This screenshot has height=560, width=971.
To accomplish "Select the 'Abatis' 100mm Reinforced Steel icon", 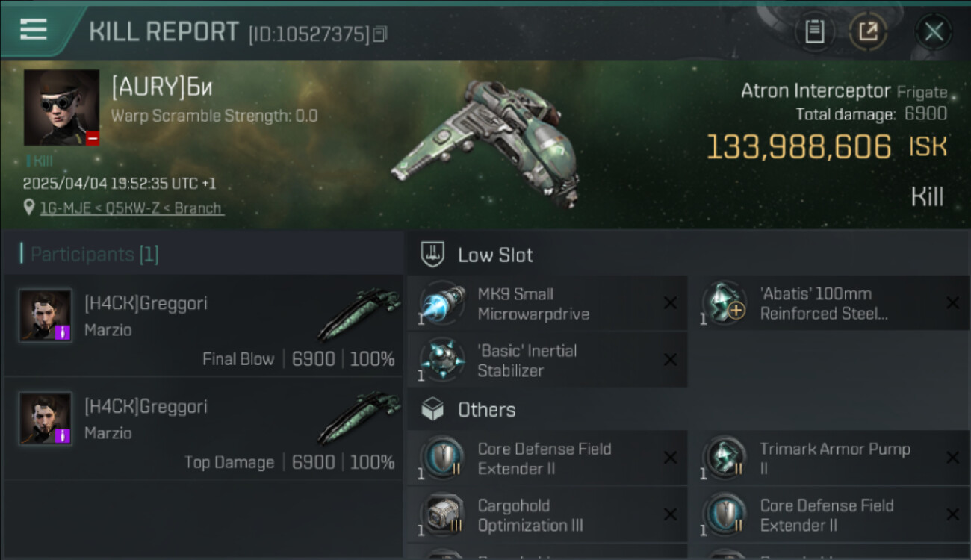I will click(725, 304).
